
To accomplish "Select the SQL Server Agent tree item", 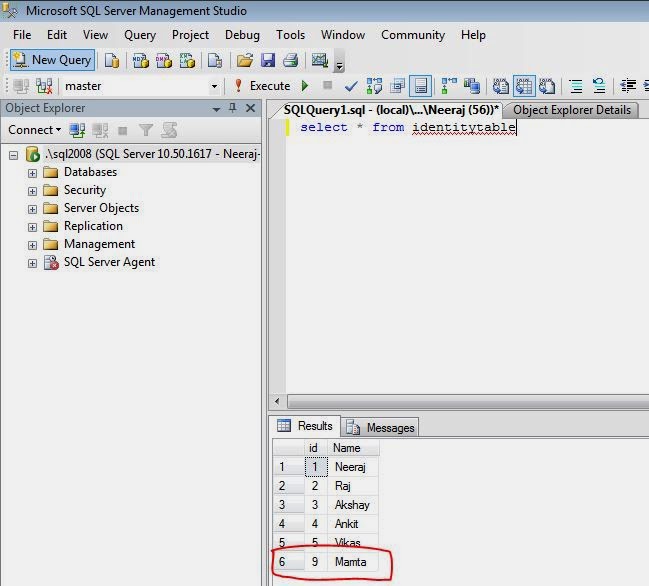I will coord(109,262).
